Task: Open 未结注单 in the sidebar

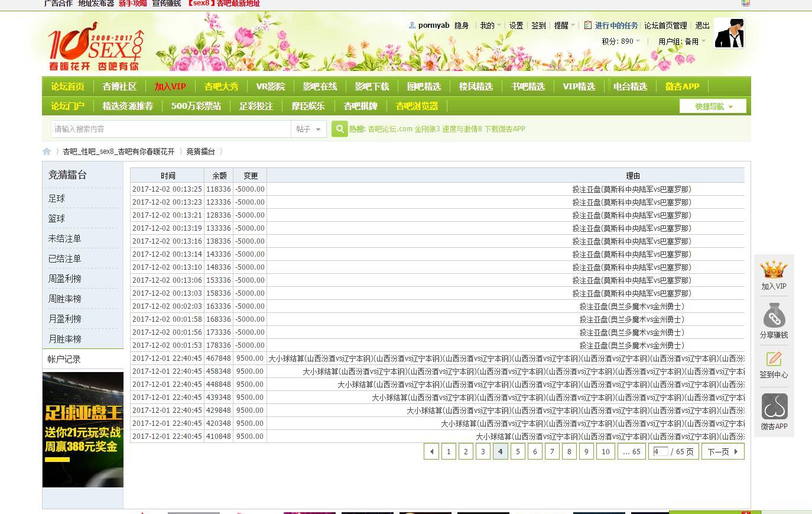Action: click(x=65, y=239)
